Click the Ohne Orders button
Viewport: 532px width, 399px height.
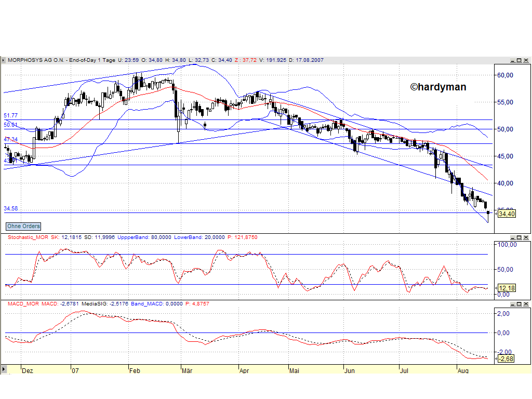[x=23, y=227]
